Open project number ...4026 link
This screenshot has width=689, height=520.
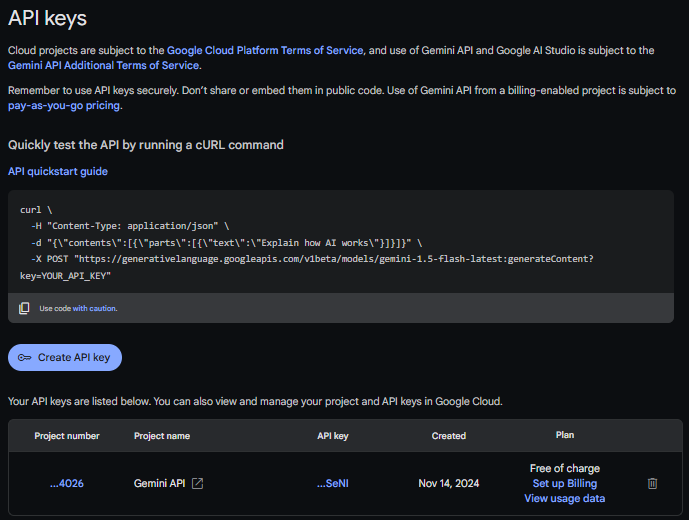(x=67, y=484)
